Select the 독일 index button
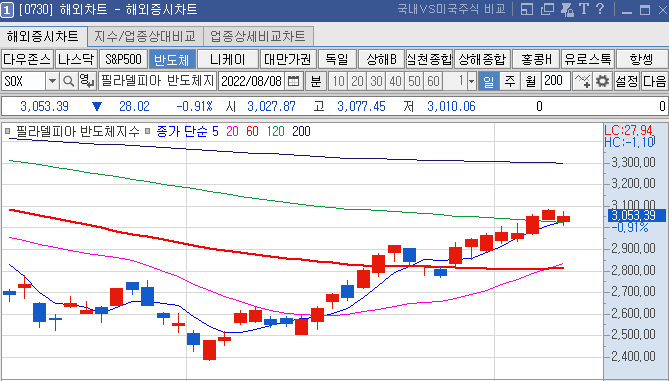The height and width of the screenshot is (381, 669). 337,59
